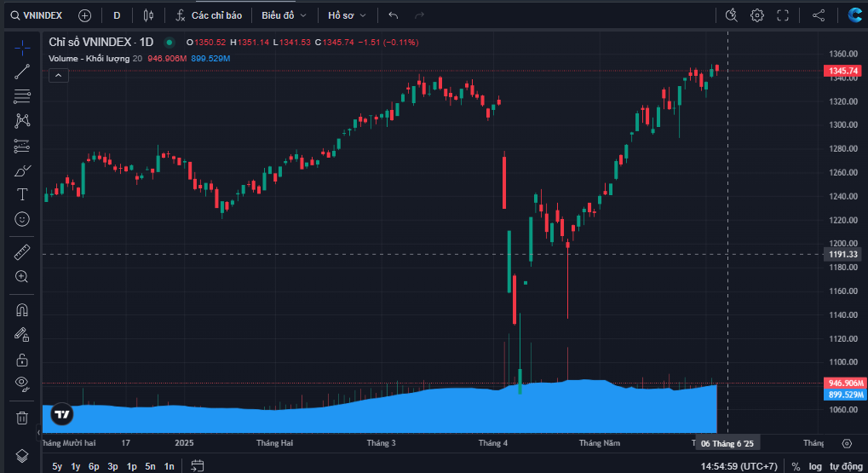The width and height of the screenshot is (868, 473).
Task: Set range to 3p
Action: coord(113,466)
